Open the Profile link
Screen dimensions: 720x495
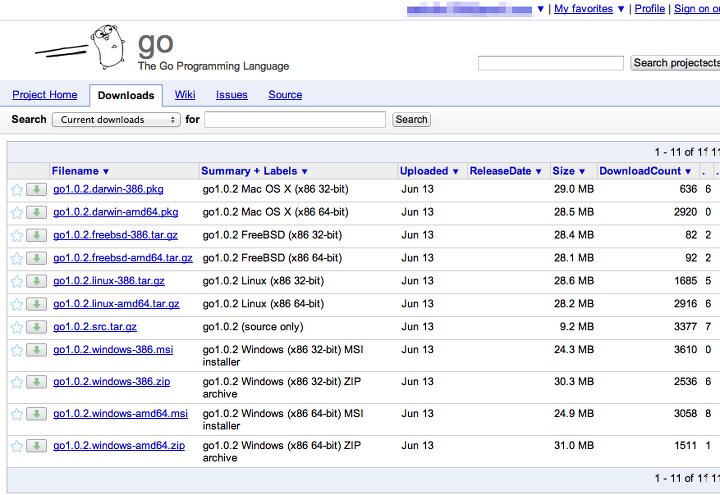click(649, 8)
